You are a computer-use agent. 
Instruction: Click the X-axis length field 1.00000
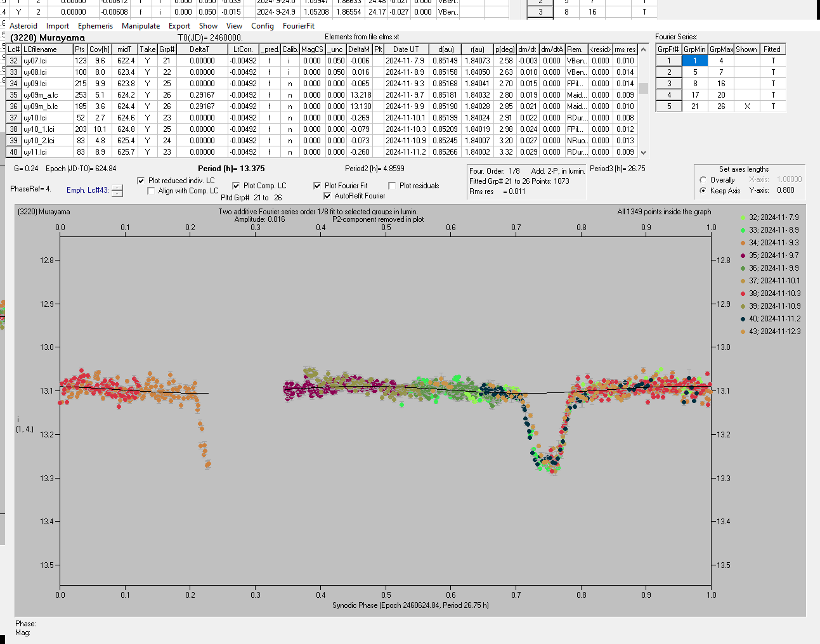pyautogui.click(x=789, y=179)
